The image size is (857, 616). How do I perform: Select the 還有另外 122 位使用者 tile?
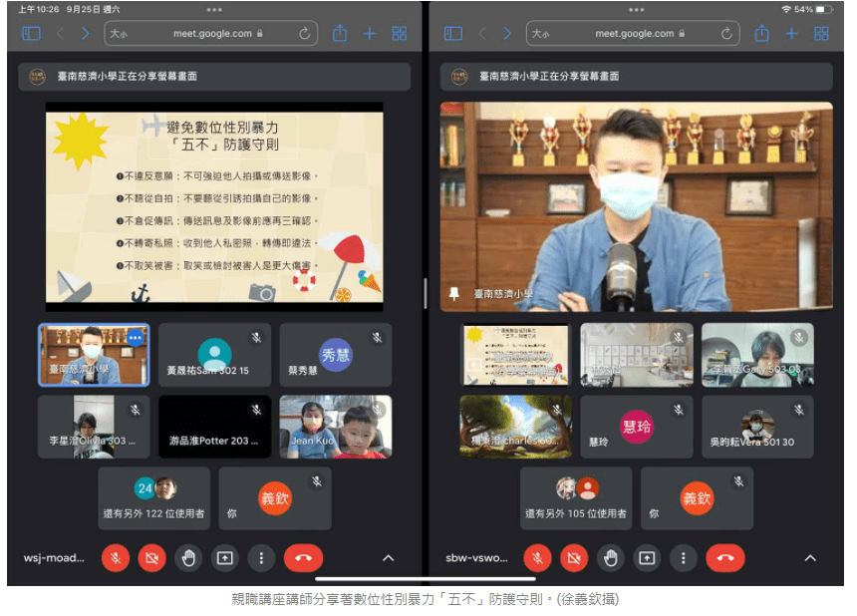pos(154,498)
